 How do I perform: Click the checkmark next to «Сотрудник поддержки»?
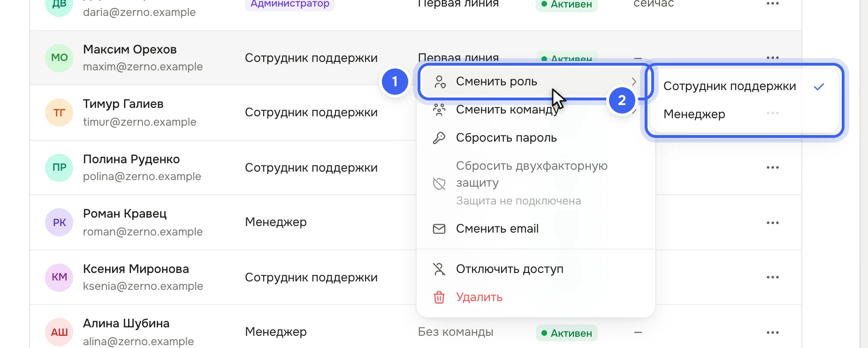tap(819, 86)
